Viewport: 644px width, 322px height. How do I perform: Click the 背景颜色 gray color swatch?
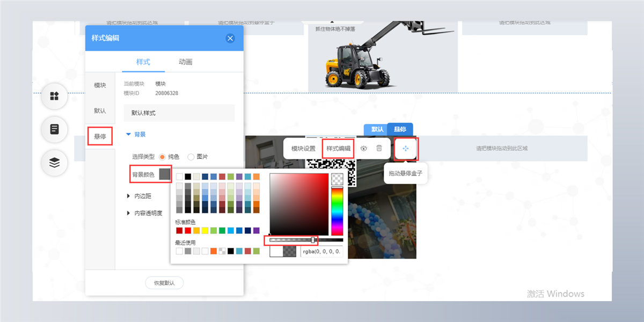click(165, 174)
